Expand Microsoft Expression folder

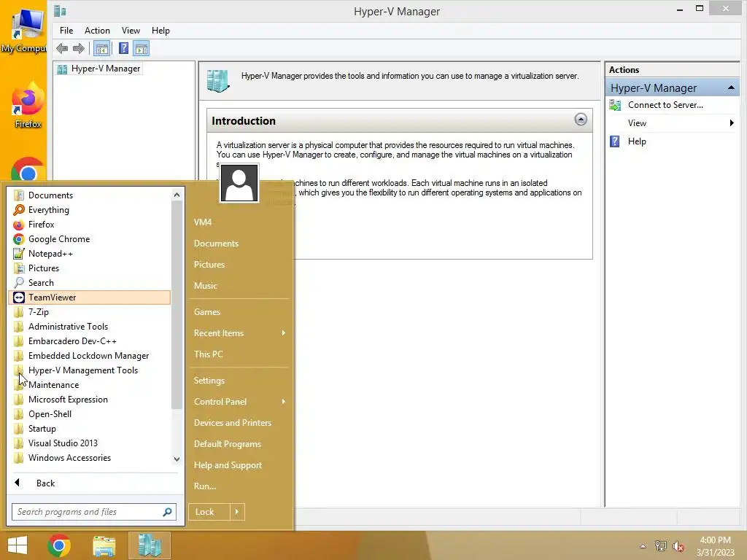(x=90, y=400)
